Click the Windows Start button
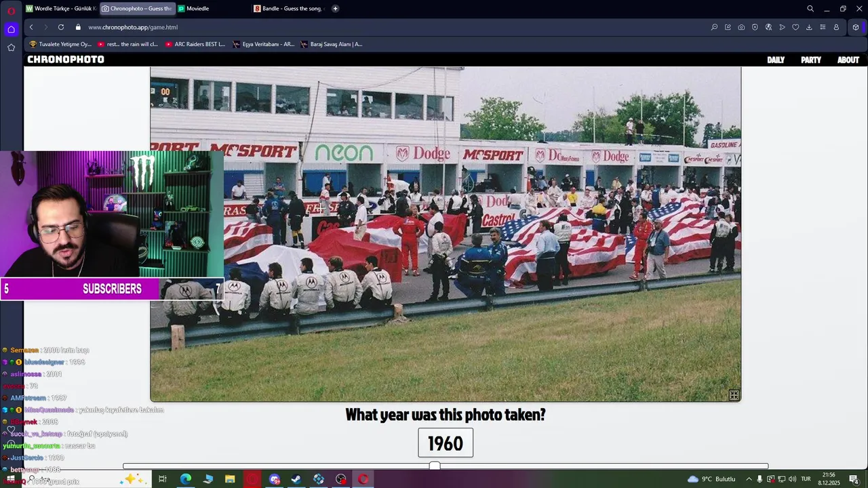 [10, 479]
